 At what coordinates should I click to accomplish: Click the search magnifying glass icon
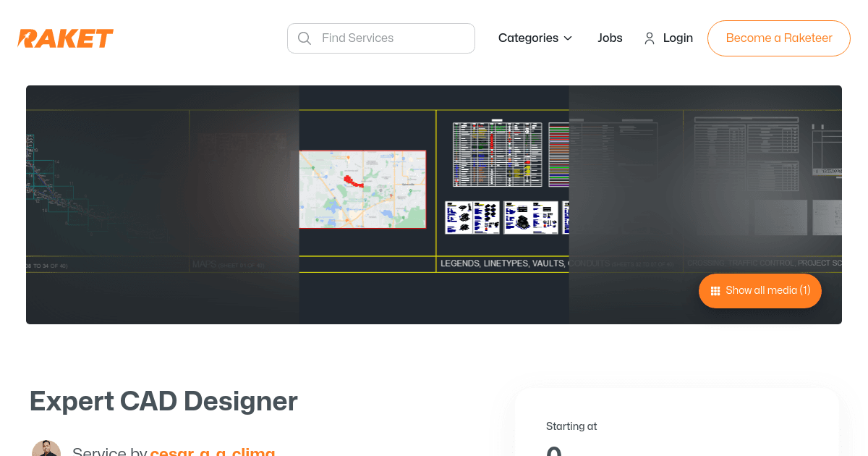tap(305, 38)
